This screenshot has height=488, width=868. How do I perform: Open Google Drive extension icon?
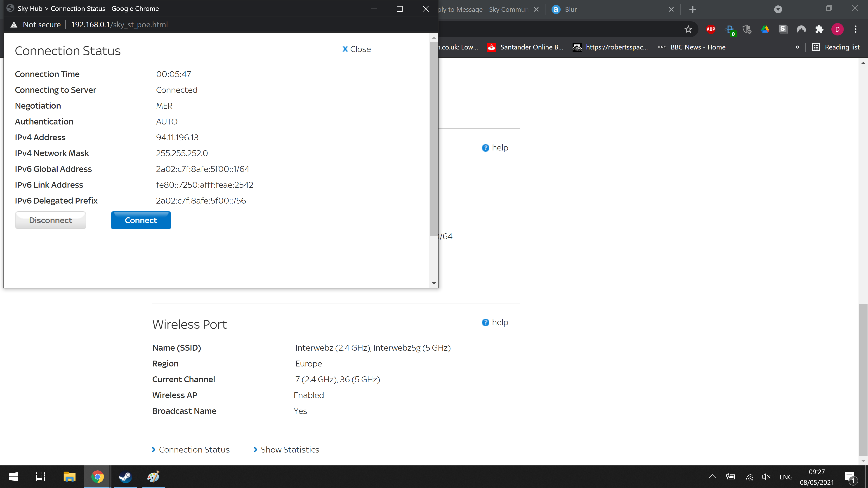click(765, 29)
